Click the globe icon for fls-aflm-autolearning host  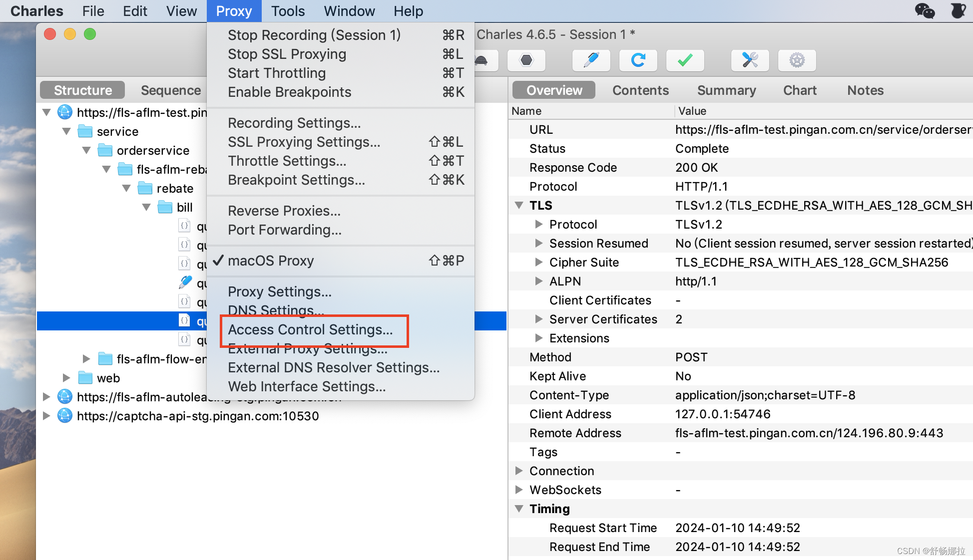[x=65, y=397]
